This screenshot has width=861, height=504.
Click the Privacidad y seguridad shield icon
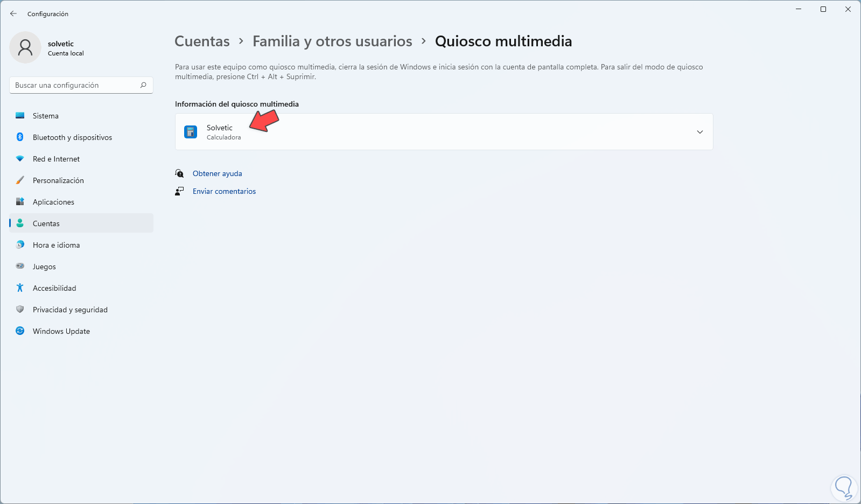(x=20, y=310)
